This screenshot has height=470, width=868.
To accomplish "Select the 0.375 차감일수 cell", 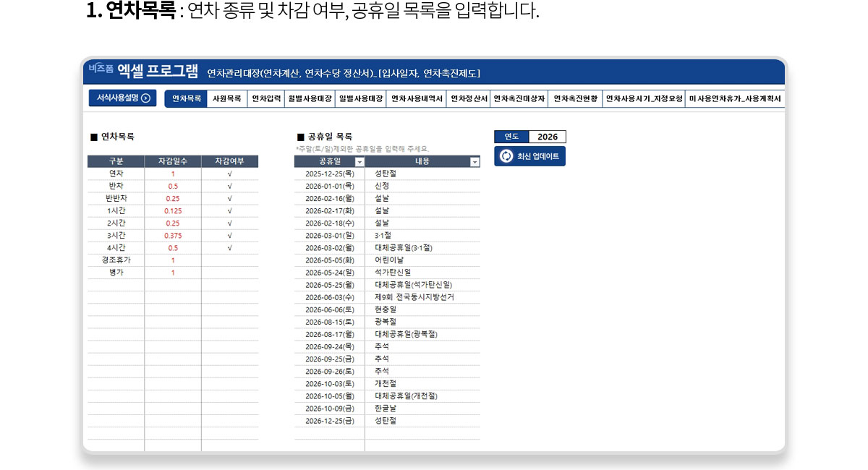I will (x=173, y=236).
